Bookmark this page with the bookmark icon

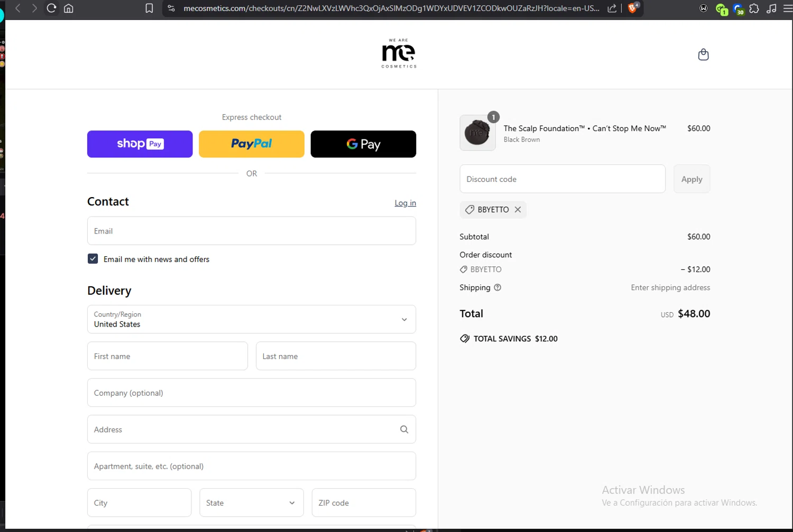pos(149,8)
